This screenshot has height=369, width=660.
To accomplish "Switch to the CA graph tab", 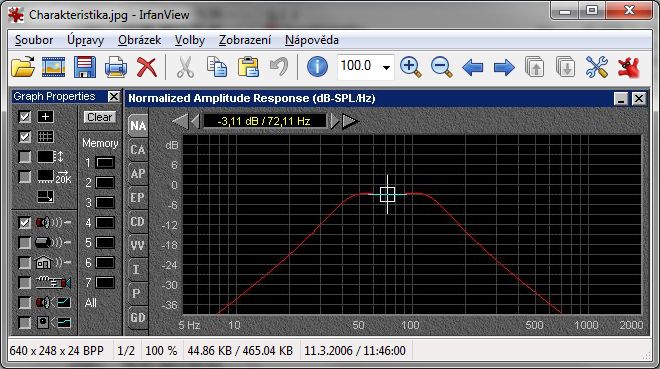I will (x=138, y=149).
